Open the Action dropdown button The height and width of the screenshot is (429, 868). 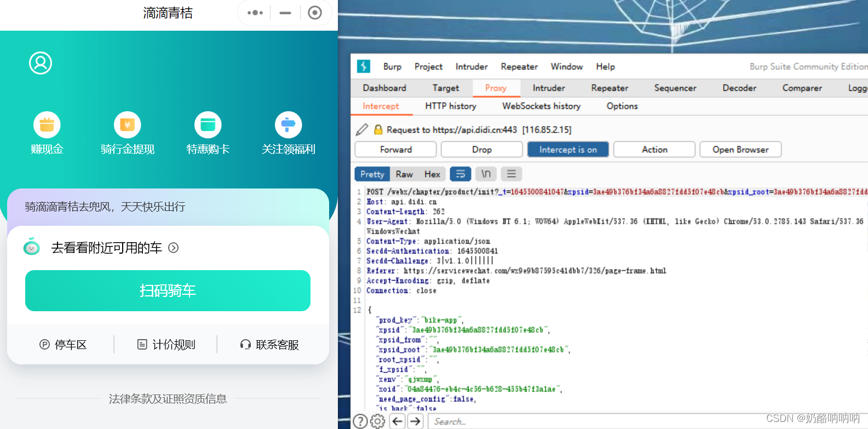[x=654, y=150]
